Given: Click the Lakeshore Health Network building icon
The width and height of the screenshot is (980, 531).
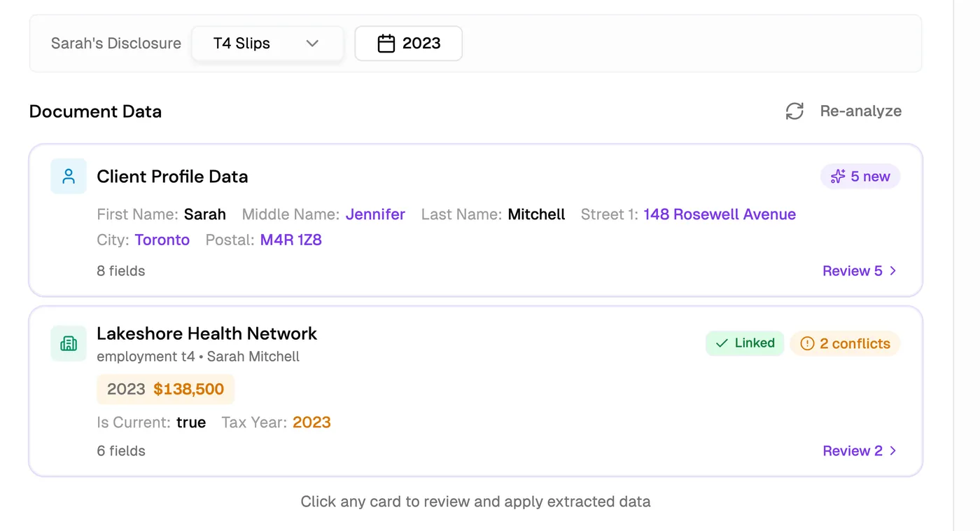Looking at the screenshot, I should (x=69, y=343).
